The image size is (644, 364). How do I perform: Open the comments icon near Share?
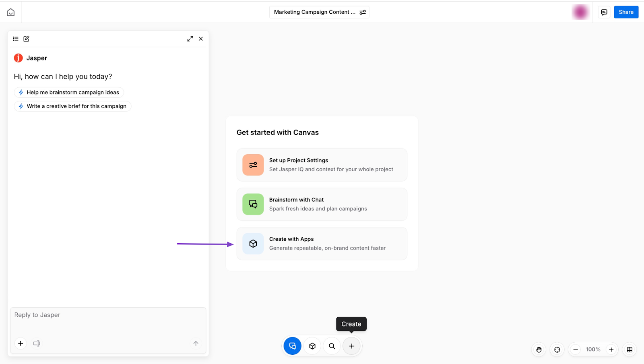(x=604, y=12)
